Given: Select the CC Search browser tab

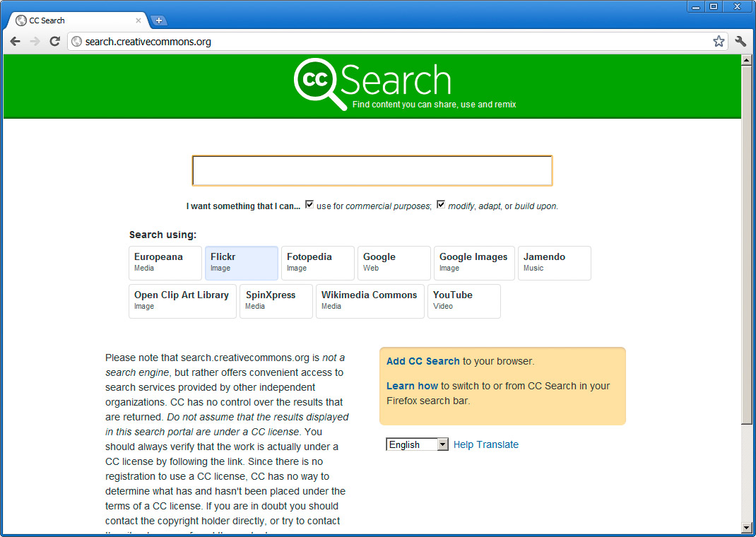Looking at the screenshot, I should [x=77, y=20].
